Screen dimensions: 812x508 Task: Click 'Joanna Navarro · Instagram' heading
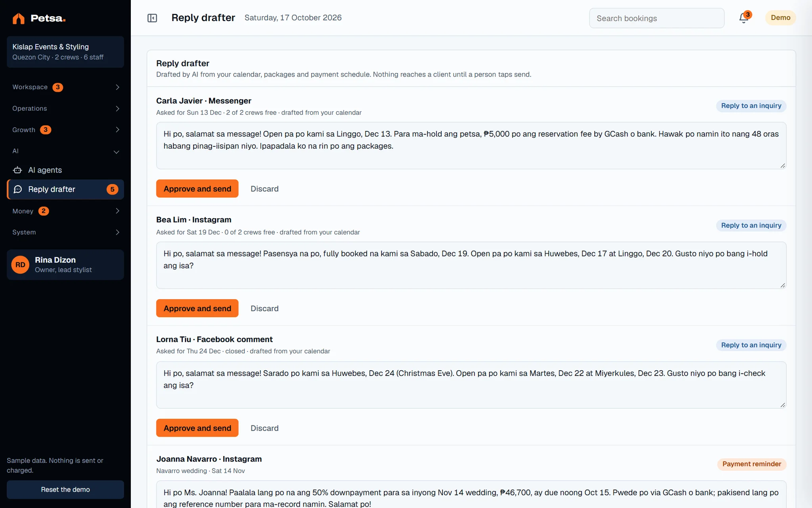(209, 459)
